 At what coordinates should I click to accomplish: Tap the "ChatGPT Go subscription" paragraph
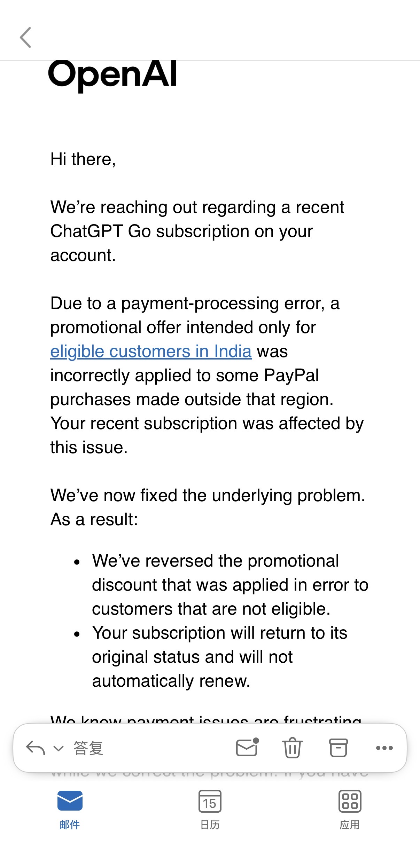(x=181, y=231)
